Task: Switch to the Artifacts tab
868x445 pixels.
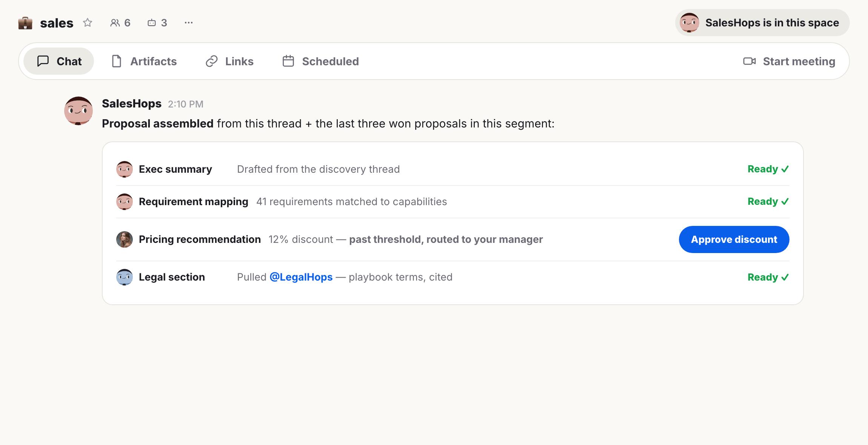Action: point(144,61)
